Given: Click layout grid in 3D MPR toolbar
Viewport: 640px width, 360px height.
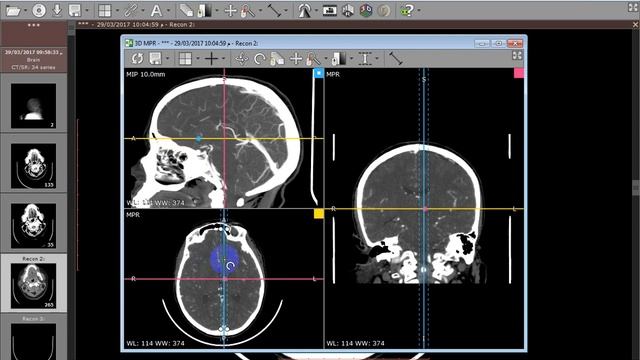Looking at the screenshot, I should pos(186,59).
